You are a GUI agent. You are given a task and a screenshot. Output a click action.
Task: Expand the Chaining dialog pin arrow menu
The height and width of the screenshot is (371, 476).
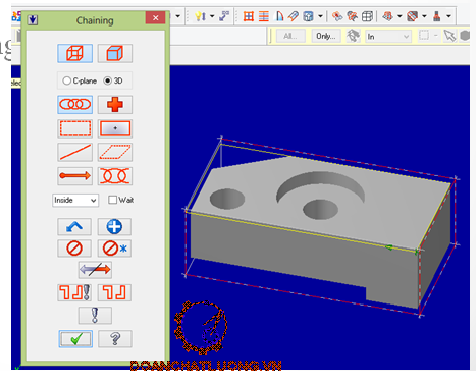(x=33, y=20)
